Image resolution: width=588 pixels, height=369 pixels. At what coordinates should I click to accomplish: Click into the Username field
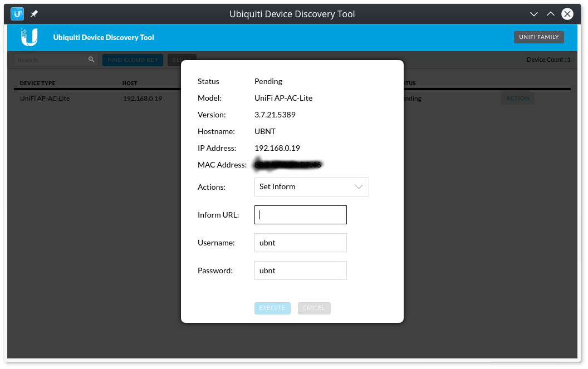pos(300,243)
